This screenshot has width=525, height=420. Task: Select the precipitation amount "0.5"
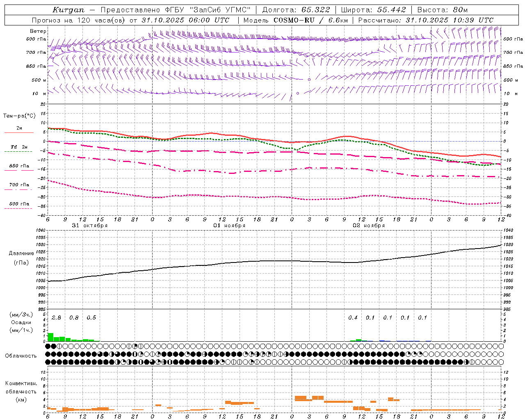[91, 318]
